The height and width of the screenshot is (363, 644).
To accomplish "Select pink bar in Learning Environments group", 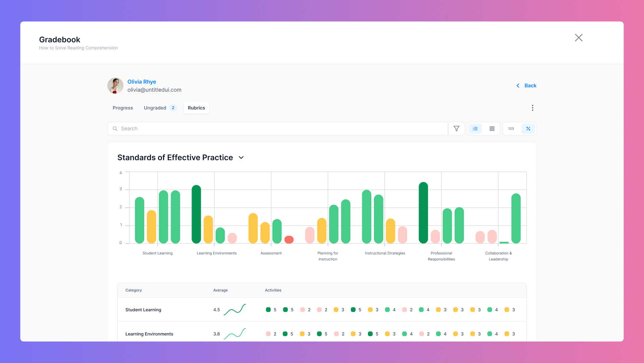I will pos(232,238).
